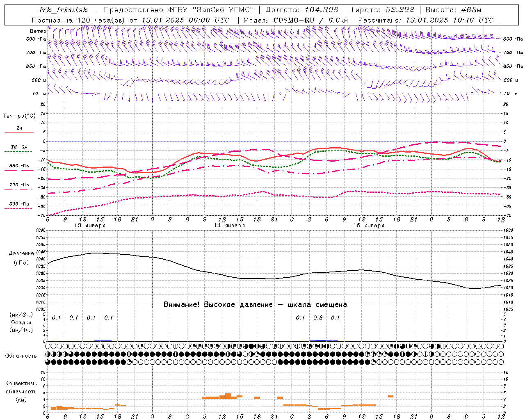Screen dimensions: 525x420
Task: Select the provider text ФГБУ "ЗапСиб УГМС"
Action: click(x=211, y=10)
